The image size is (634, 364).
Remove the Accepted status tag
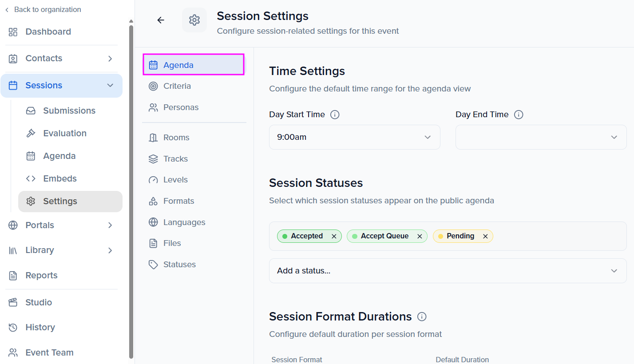(x=334, y=236)
